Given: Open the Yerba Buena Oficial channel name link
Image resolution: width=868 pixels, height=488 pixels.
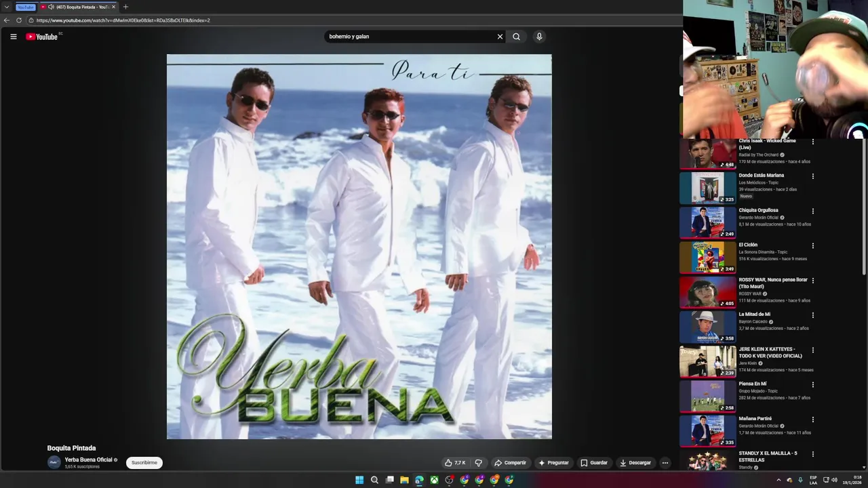Looking at the screenshot, I should [88, 460].
